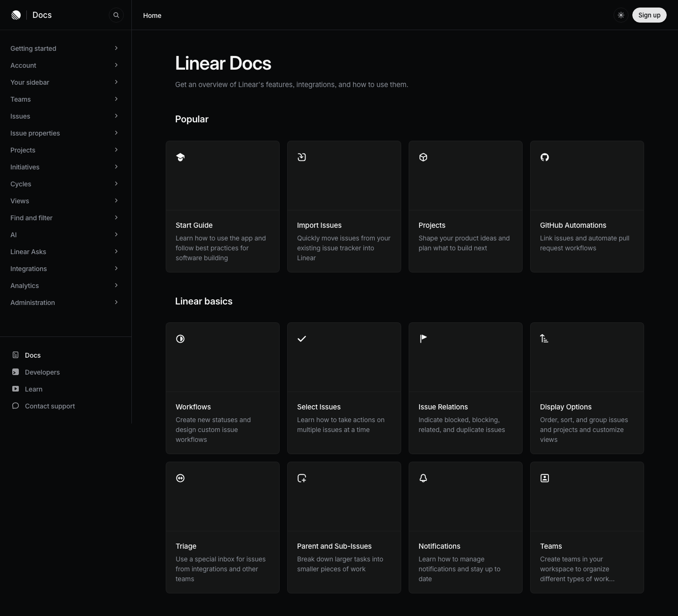Expand the Account section chevron
The width and height of the screenshot is (678, 616).
tap(116, 65)
